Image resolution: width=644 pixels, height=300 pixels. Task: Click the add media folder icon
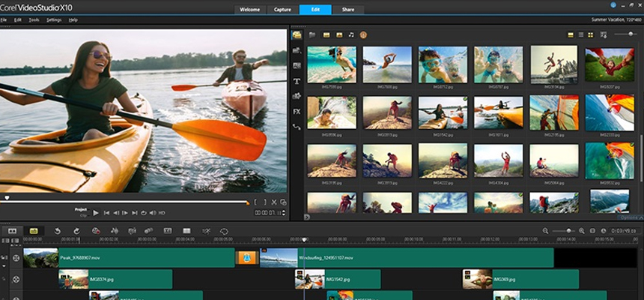tap(312, 34)
